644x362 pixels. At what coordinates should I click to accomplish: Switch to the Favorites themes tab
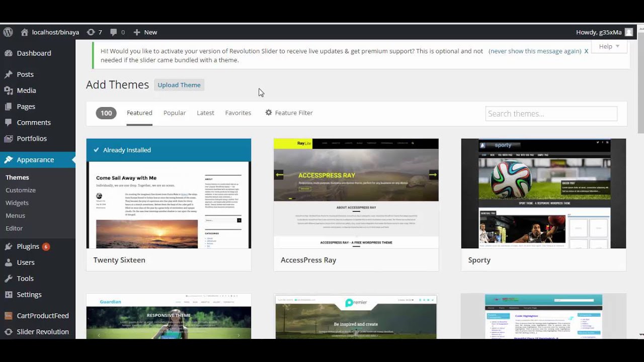click(238, 113)
